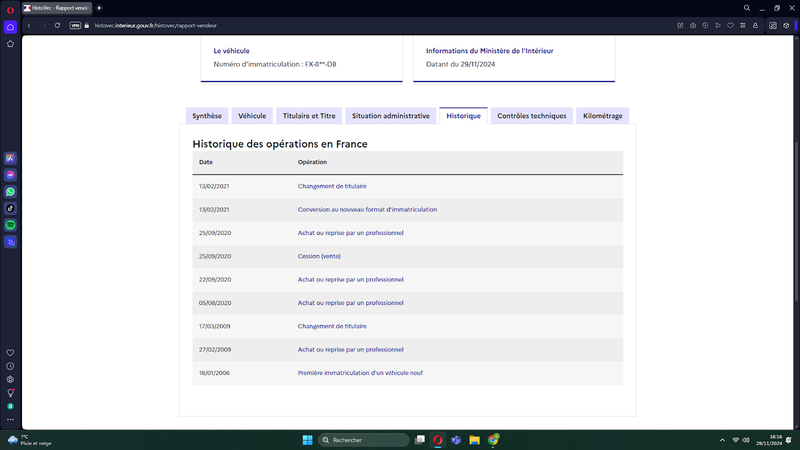Open File Explorer from the taskbar
The width and height of the screenshot is (800, 450).
(x=474, y=440)
